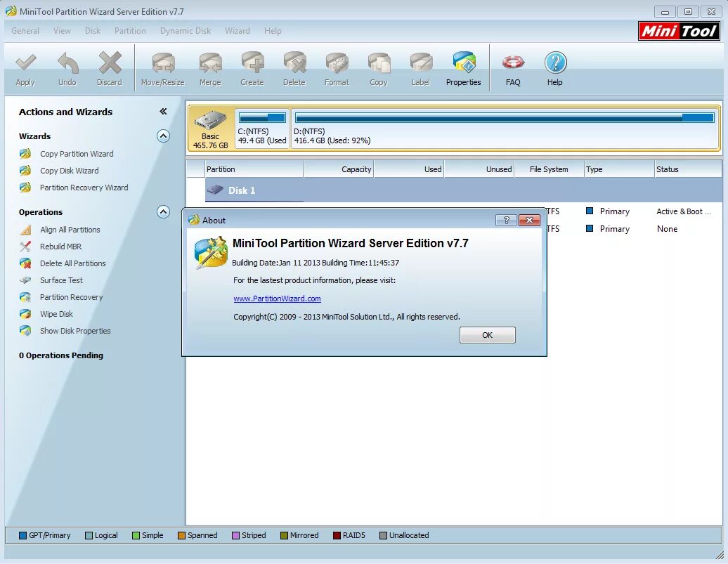Collapse the Actions and Wizards panel
Viewport: 728px width, 564px height.
163,112
